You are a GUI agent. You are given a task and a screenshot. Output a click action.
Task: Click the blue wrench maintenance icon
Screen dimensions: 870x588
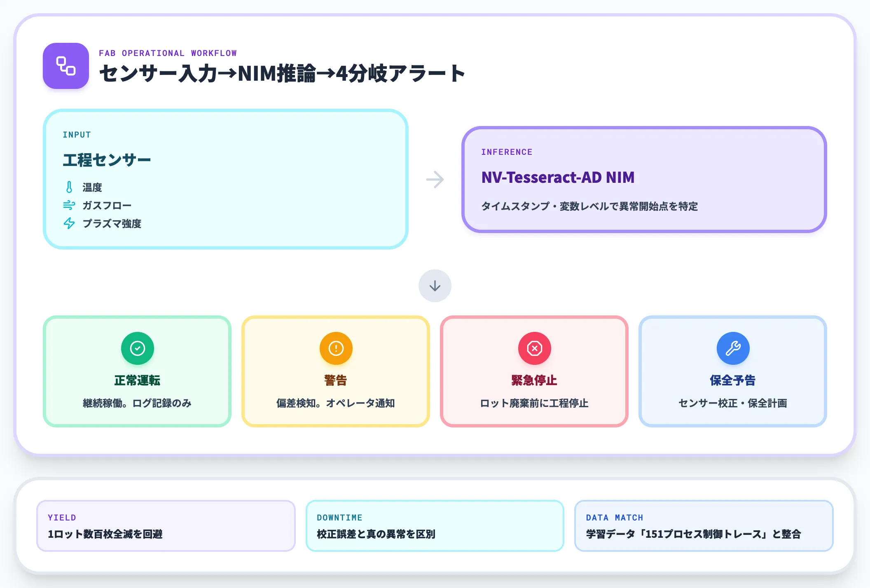point(733,348)
